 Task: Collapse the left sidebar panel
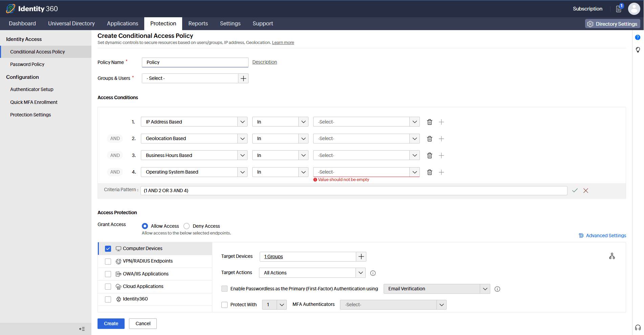point(82,329)
